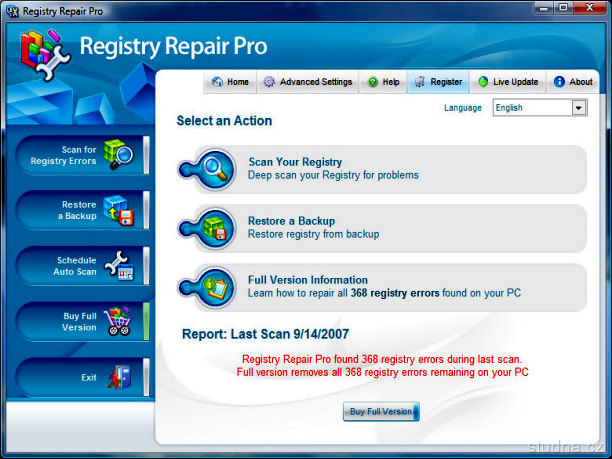Click the Buy Full Version sidebar button
This screenshot has height=459, width=612.
82,322
